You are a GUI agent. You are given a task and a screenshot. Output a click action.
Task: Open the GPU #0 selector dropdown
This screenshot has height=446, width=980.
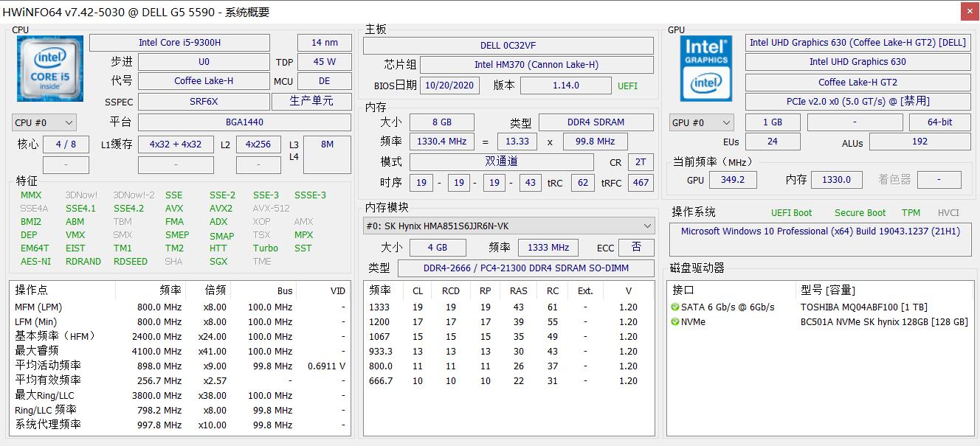700,122
